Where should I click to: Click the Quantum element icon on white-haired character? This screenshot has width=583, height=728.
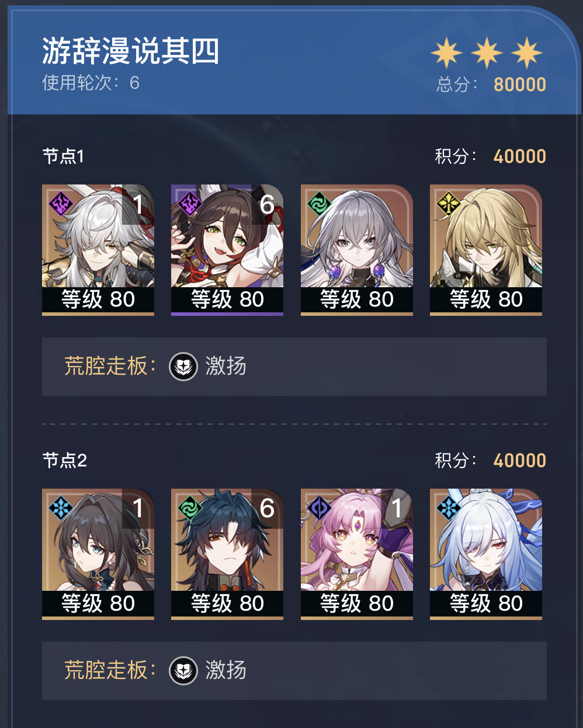pos(60,204)
